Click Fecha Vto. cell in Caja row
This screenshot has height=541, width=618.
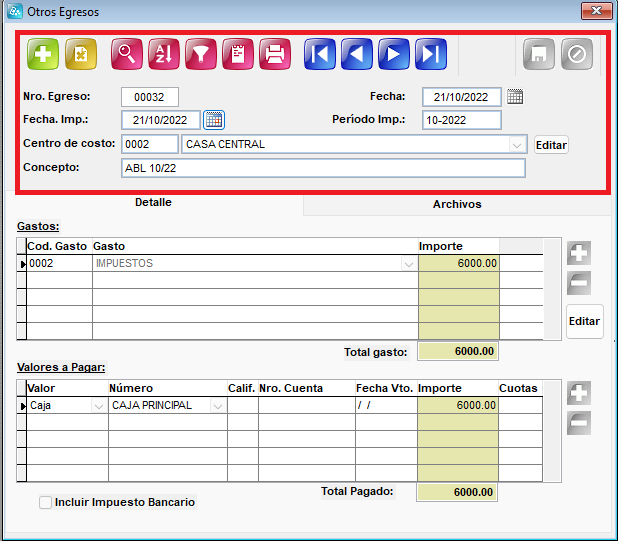(386, 405)
